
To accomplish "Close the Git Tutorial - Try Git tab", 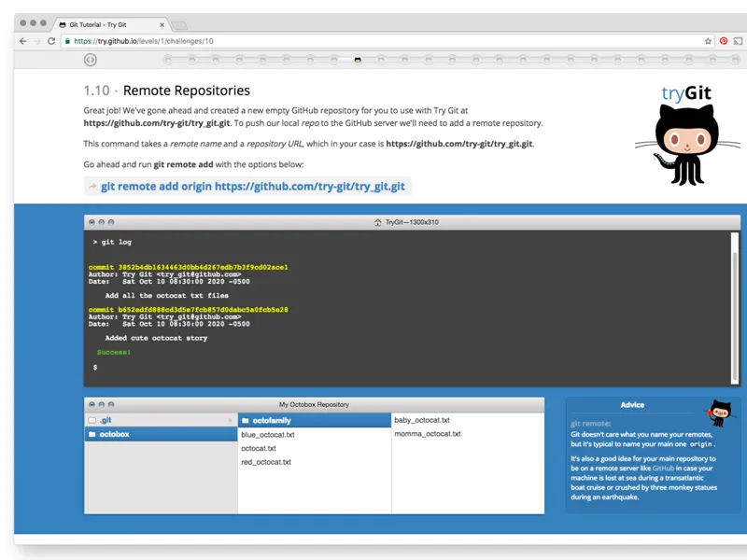I will click(x=162, y=25).
